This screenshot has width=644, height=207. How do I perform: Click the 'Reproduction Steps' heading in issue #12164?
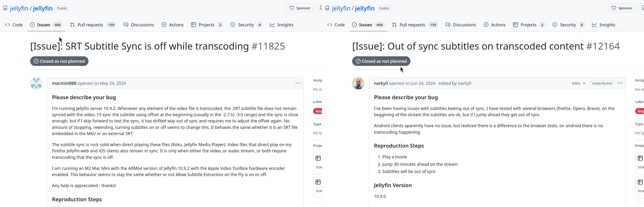point(399,146)
